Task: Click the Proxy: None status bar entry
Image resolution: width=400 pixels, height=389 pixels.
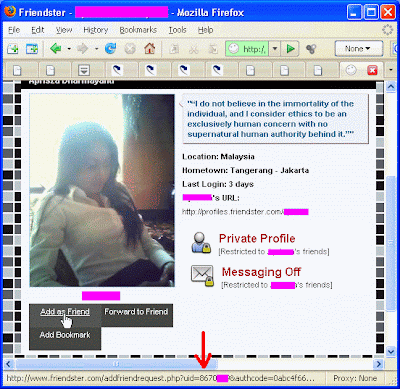Action: [x=355, y=379]
